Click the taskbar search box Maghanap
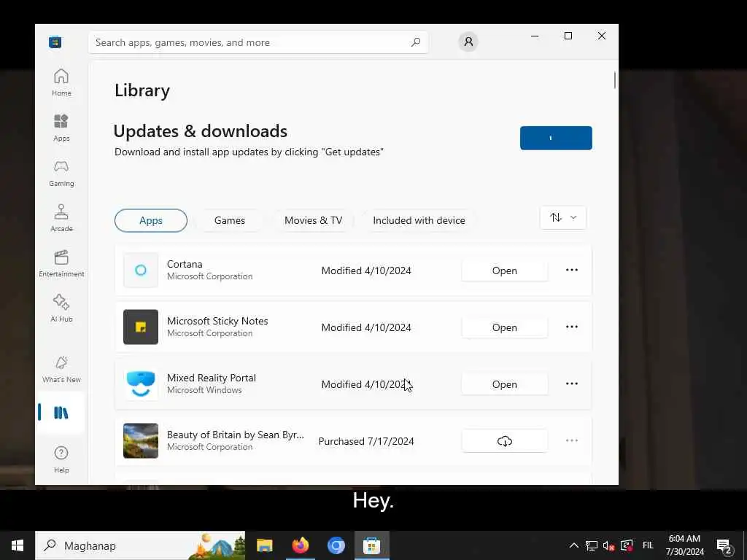Screen dimensions: 747x560 (x=140, y=545)
